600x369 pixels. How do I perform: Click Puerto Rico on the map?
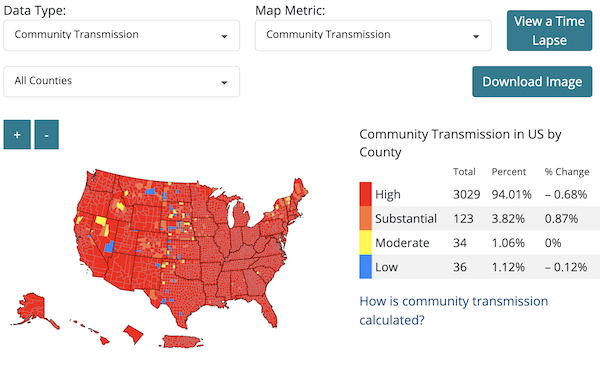(x=181, y=341)
